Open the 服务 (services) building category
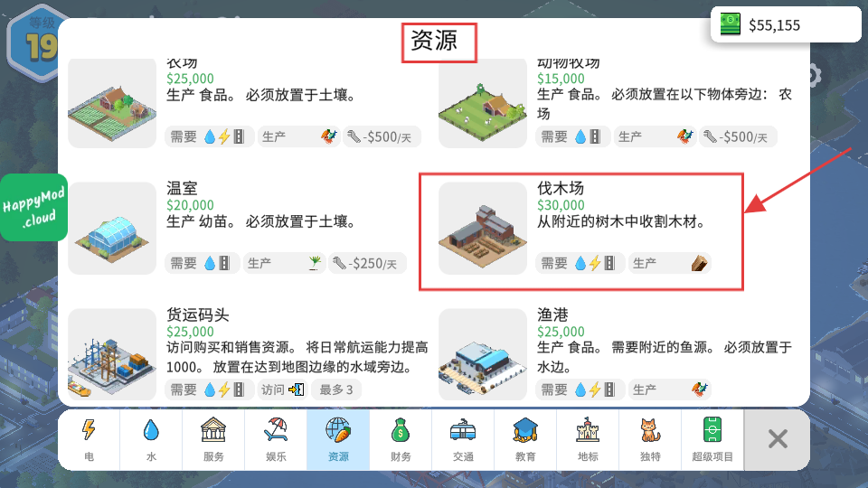The width and height of the screenshot is (868, 488). pyautogui.click(x=213, y=440)
